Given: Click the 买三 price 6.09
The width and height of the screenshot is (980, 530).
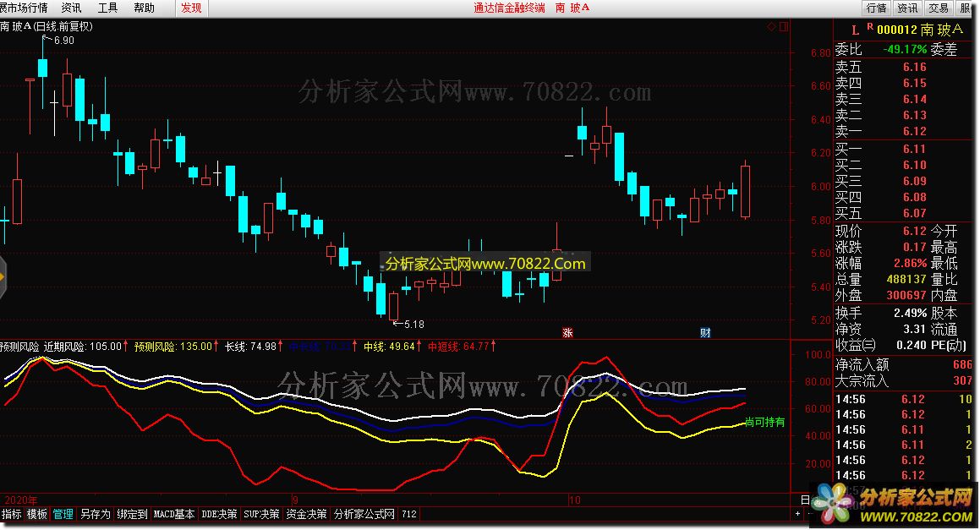Looking at the screenshot, I should tap(914, 181).
